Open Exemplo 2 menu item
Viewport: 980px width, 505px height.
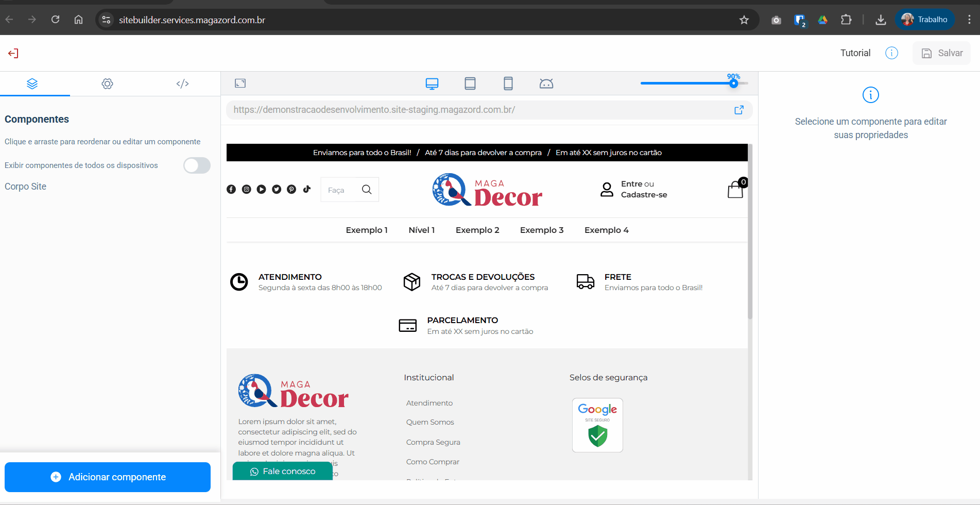pos(477,230)
